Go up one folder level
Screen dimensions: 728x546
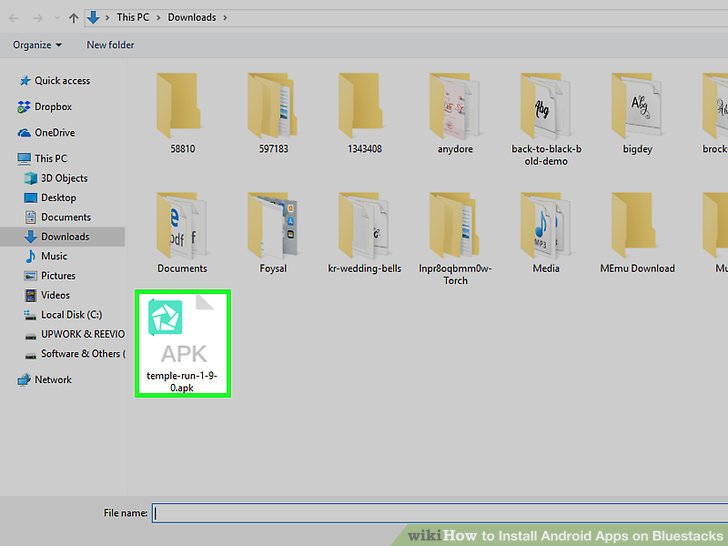point(73,18)
